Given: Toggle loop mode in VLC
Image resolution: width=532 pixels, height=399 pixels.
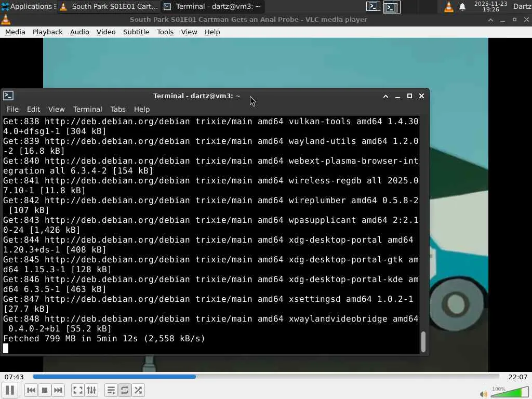Looking at the screenshot, I should coord(125,390).
